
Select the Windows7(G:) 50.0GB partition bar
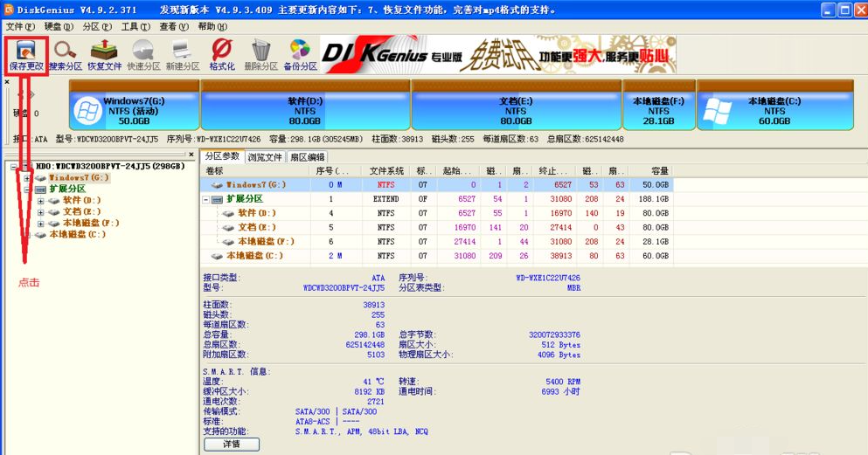tap(135, 105)
